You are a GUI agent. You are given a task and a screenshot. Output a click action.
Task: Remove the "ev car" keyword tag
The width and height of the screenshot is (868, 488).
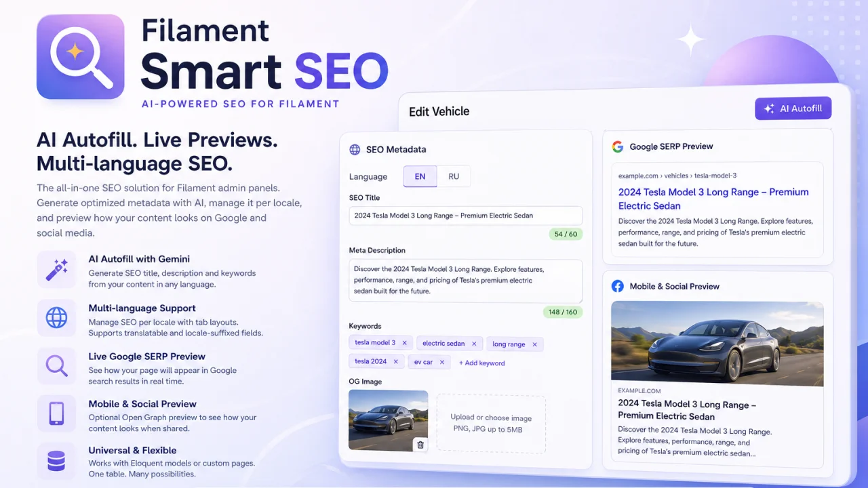pyautogui.click(x=441, y=362)
